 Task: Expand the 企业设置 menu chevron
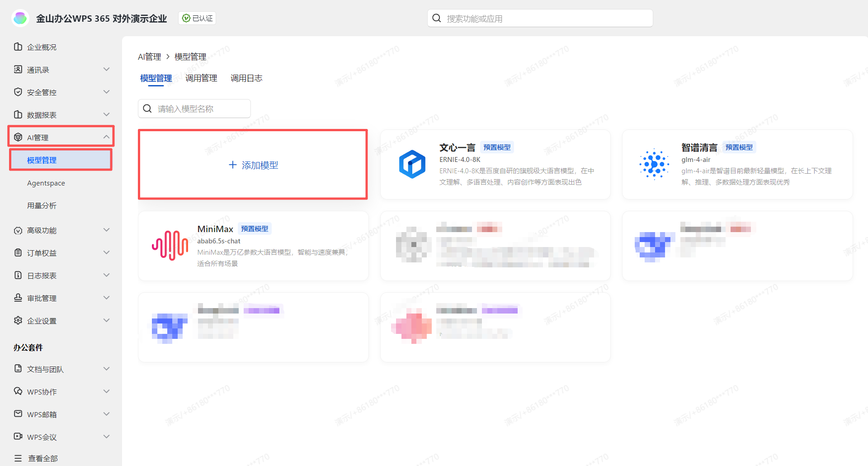[x=107, y=320]
